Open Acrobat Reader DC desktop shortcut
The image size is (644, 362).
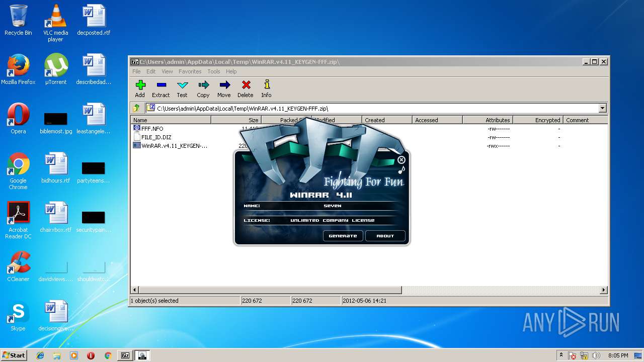(x=18, y=220)
